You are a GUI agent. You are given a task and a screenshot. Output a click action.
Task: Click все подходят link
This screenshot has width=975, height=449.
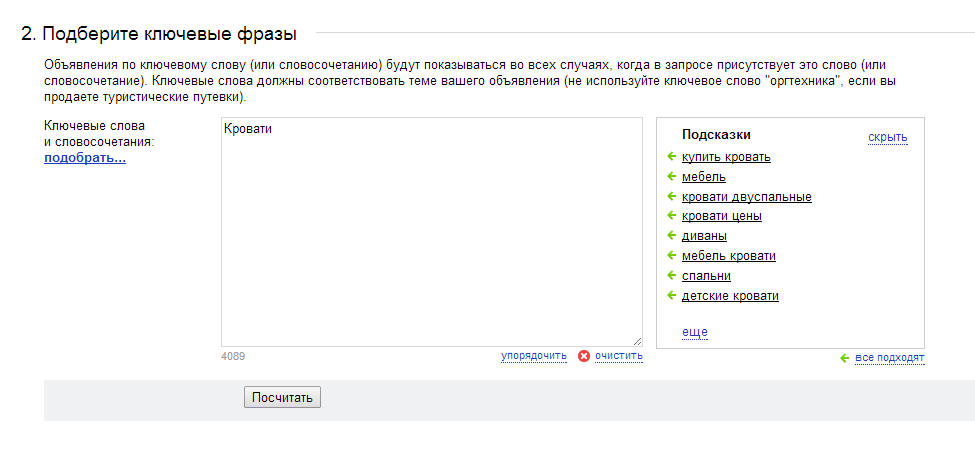(x=890, y=358)
